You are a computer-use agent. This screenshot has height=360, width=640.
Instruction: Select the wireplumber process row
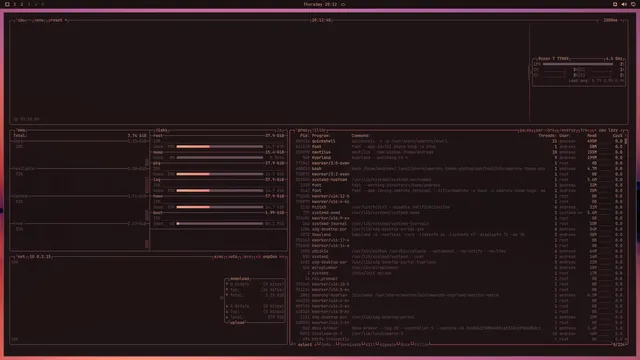coord(460,268)
